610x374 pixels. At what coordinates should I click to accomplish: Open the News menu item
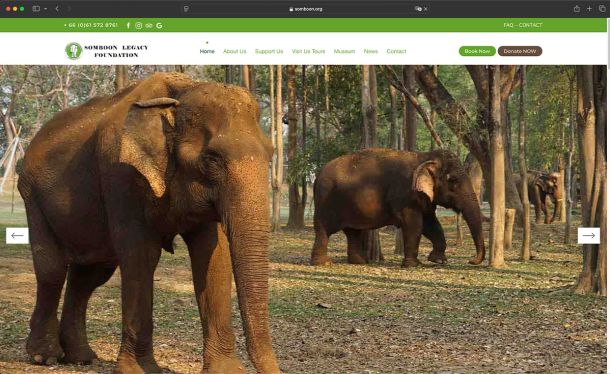coord(371,51)
